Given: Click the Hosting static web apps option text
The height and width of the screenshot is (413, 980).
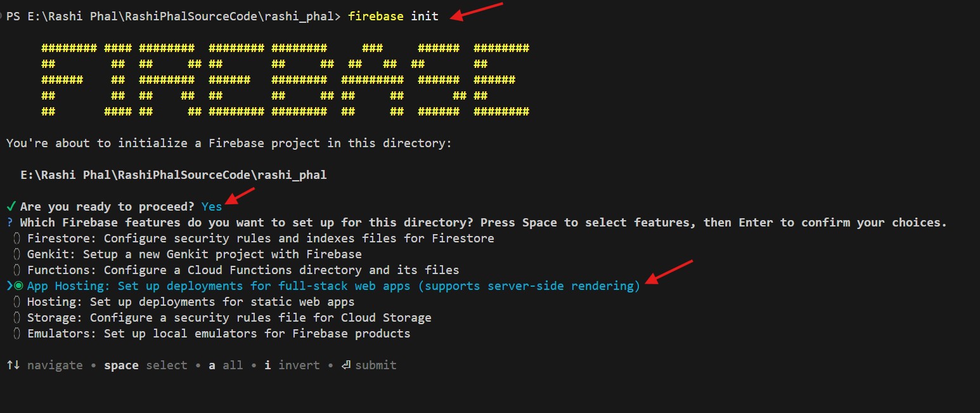Looking at the screenshot, I should [x=191, y=302].
